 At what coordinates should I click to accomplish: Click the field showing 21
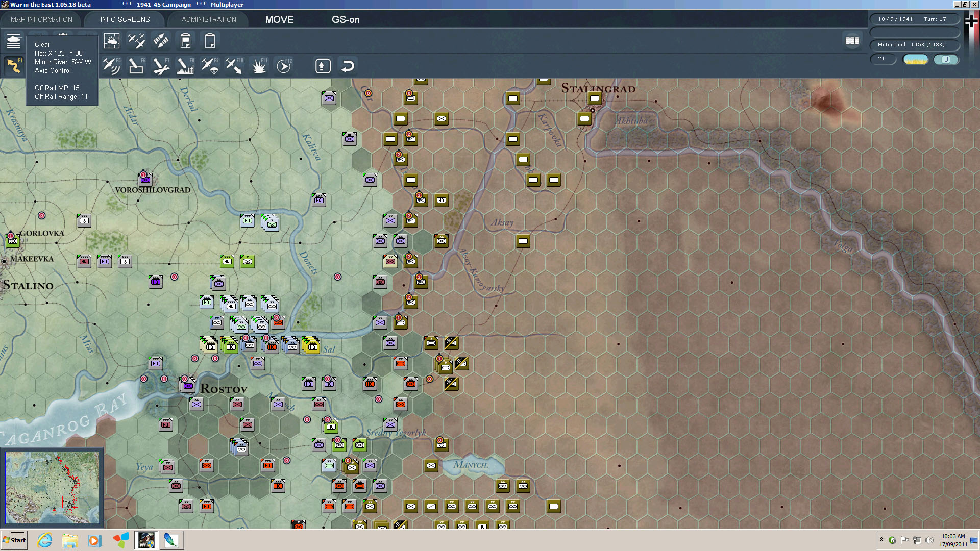tap(883, 59)
